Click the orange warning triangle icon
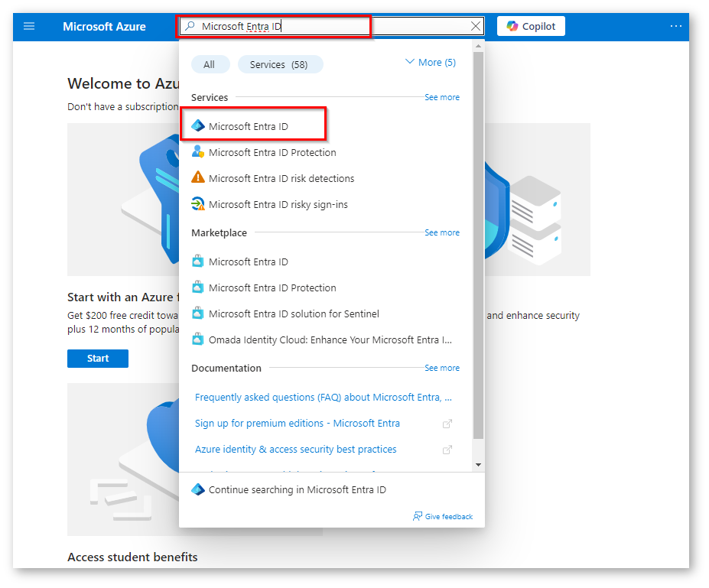Image resolution: width=709 pixels, height=588 pixels. point(198,177)
